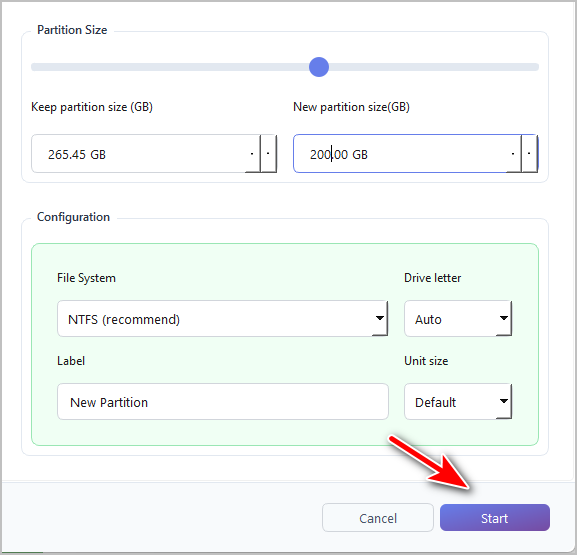Click the 200.00 GB value text

coord(339,155)
